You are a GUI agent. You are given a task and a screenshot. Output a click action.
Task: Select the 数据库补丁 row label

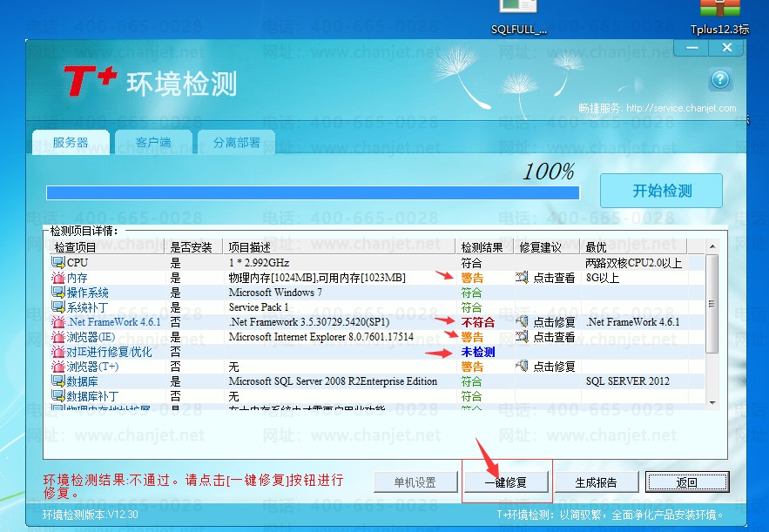pyautogui.click(x=92, y=396)
